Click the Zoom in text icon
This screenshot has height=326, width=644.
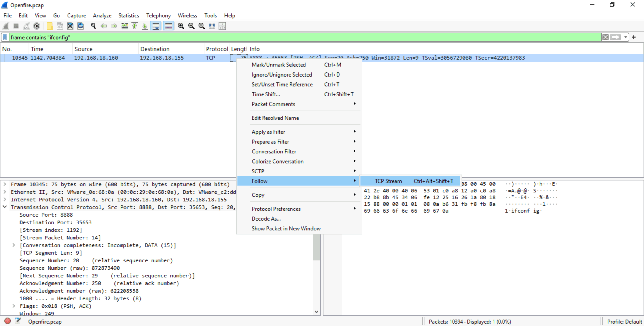click(x=181, y=26)
